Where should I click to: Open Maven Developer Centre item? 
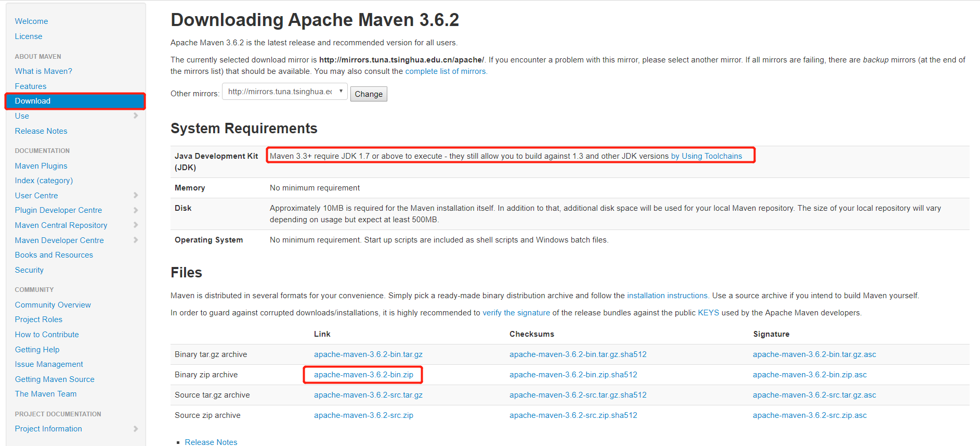(x=59, y=240)
